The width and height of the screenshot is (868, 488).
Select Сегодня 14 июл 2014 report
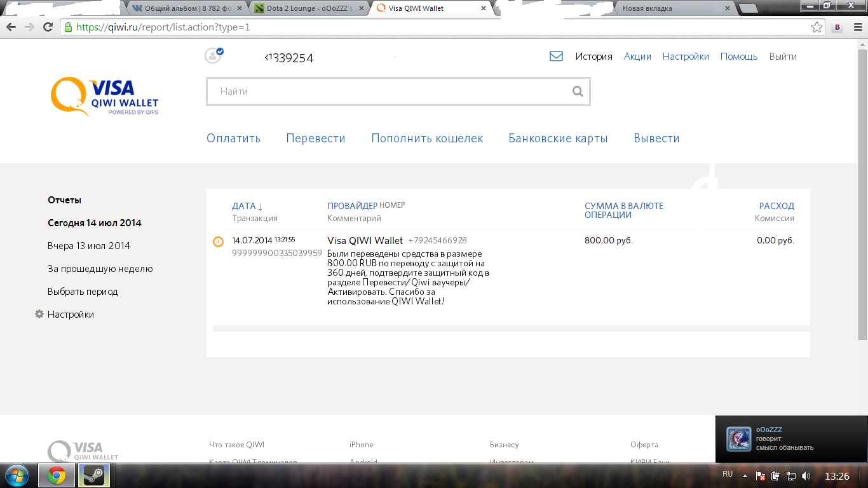pyautogui.click(x=95, y=223)
